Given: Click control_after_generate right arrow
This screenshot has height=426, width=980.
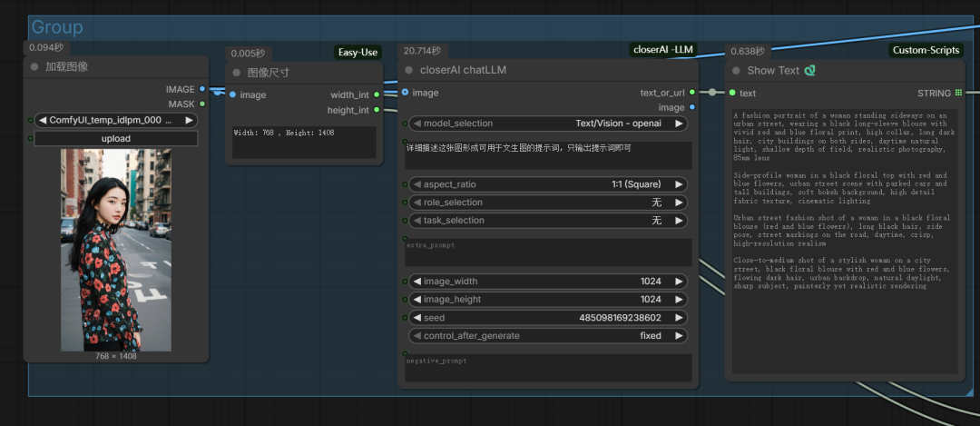Looking at the screenshot, I should click(679, 336).
